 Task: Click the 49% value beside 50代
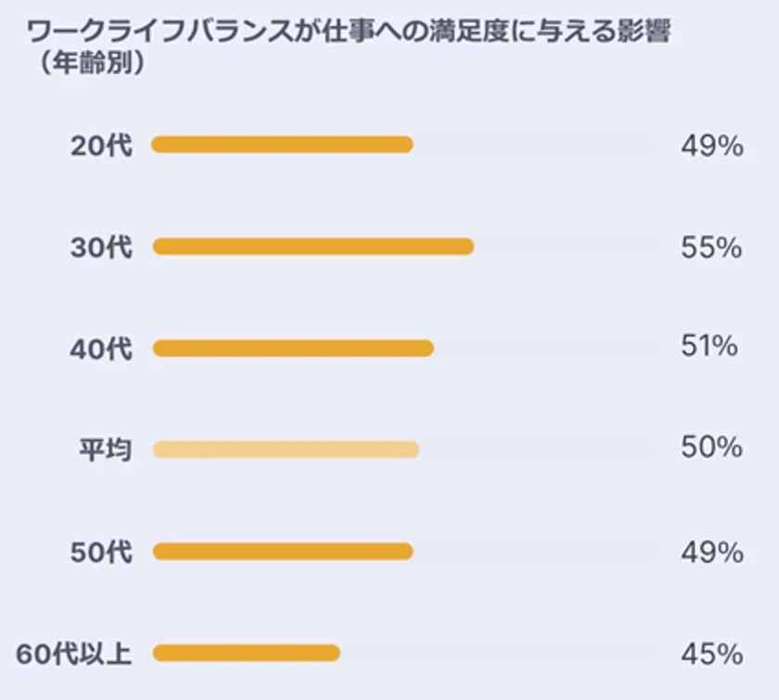(711, 553)
